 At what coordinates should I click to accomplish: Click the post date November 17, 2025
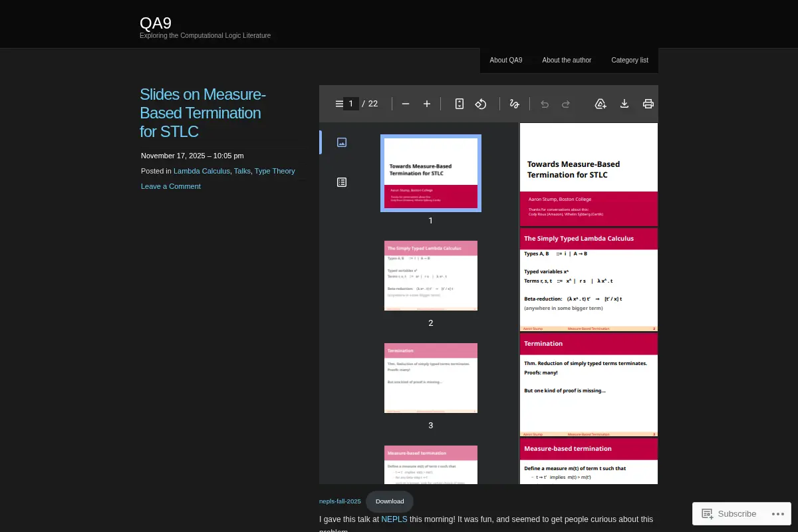pyautogui.click(x=192, y=156)
